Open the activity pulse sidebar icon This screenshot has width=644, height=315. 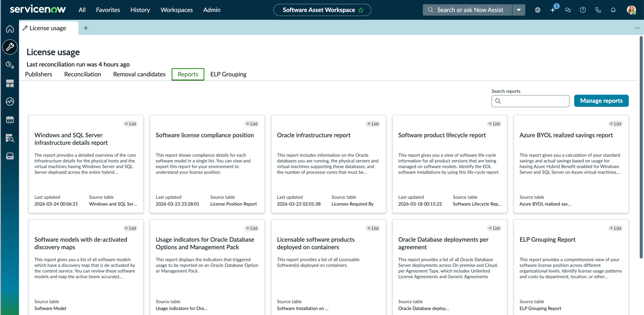(x=10, y=102)
